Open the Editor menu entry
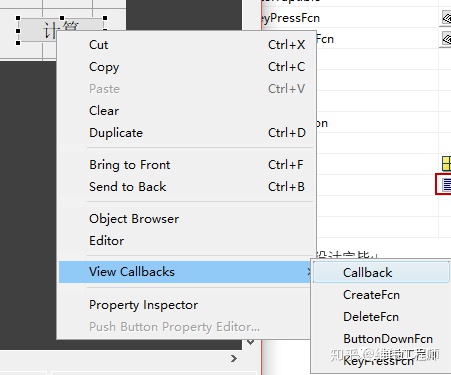Viewport: 451px width, 375px height. [x=186, y=241]
